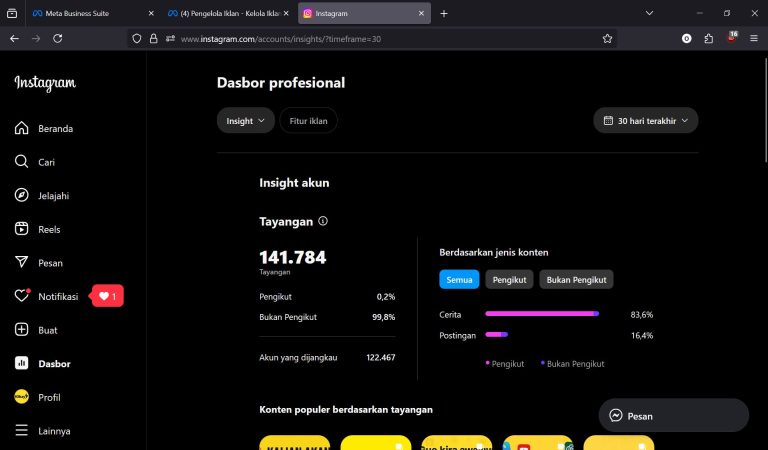This screenshot has height=450, width=768.
Task: Click the browser forward arrow
Action: point(36,39)
